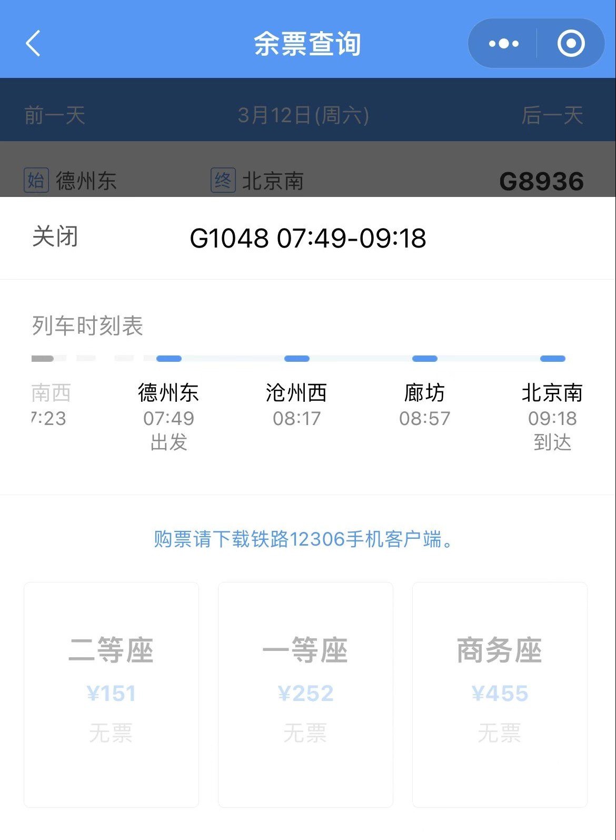Tap the origin station 始 badge
This screenshot has height=840, width=616.
[x=36, y=181]
